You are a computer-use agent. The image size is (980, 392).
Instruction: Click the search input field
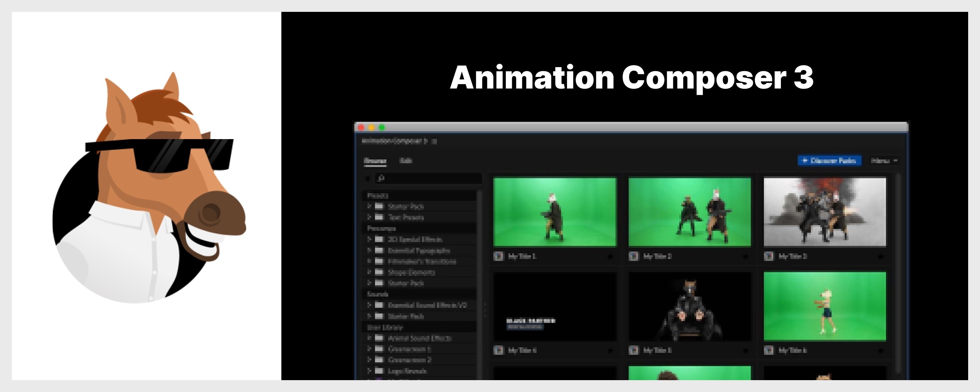coord(429,178)
